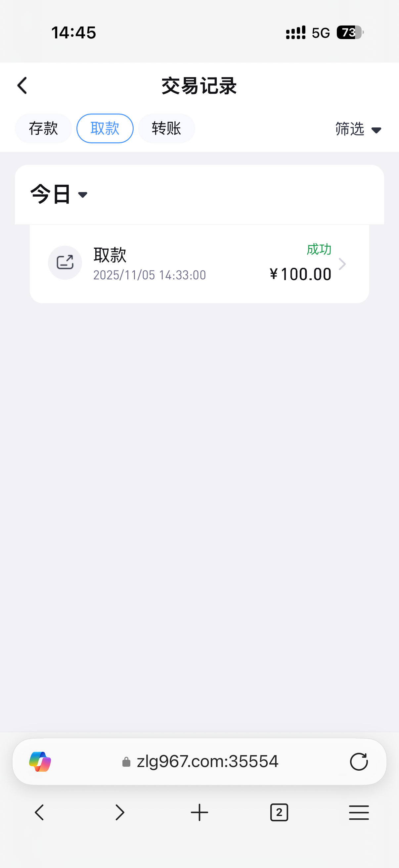Go forward using browser forward arrow

click(x=119, y=812)
